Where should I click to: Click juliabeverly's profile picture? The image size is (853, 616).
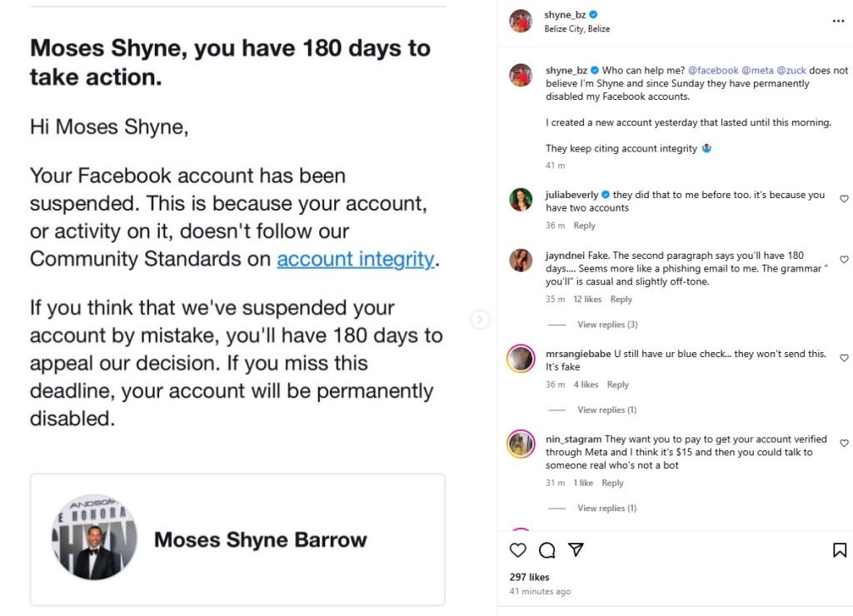519,200
